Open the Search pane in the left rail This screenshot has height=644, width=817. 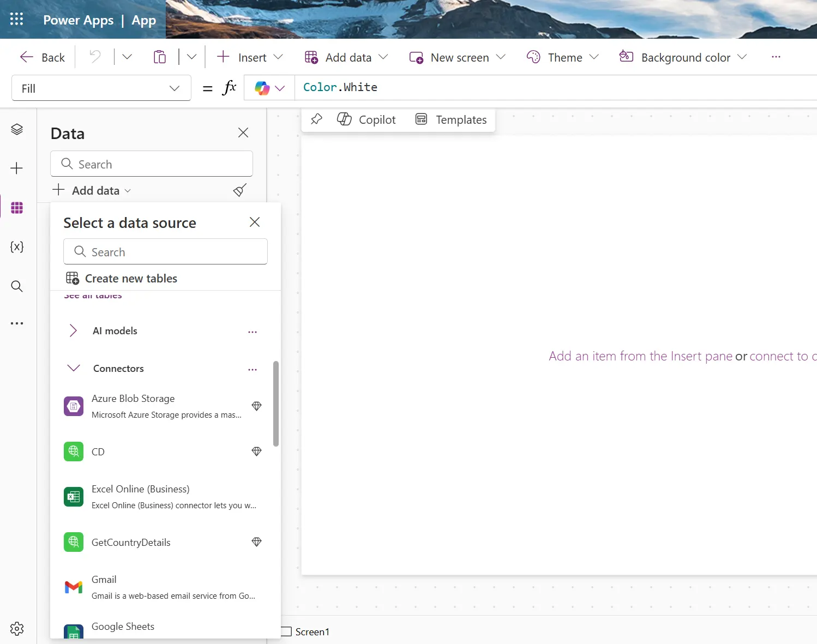point(17,286)
